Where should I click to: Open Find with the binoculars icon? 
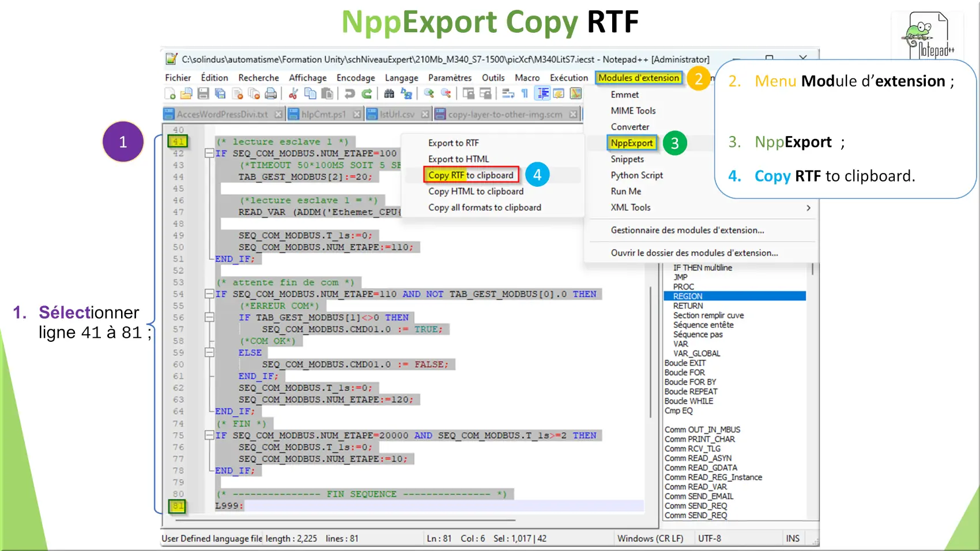(389, 93)
